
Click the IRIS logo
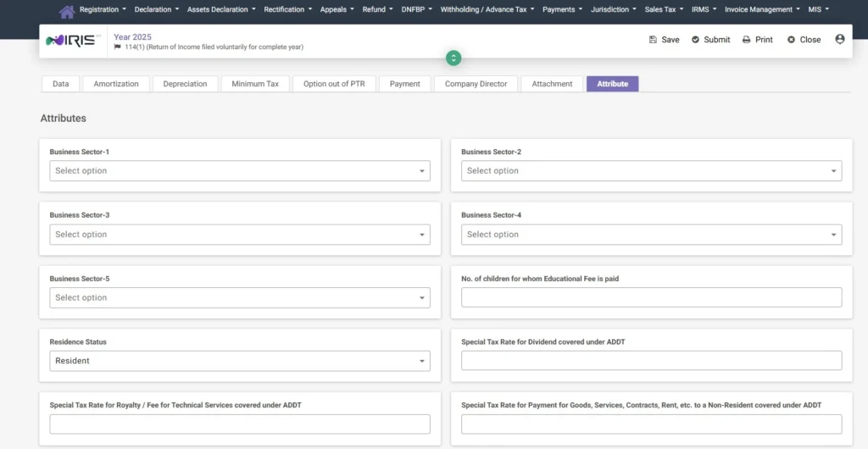coord(73,41)
